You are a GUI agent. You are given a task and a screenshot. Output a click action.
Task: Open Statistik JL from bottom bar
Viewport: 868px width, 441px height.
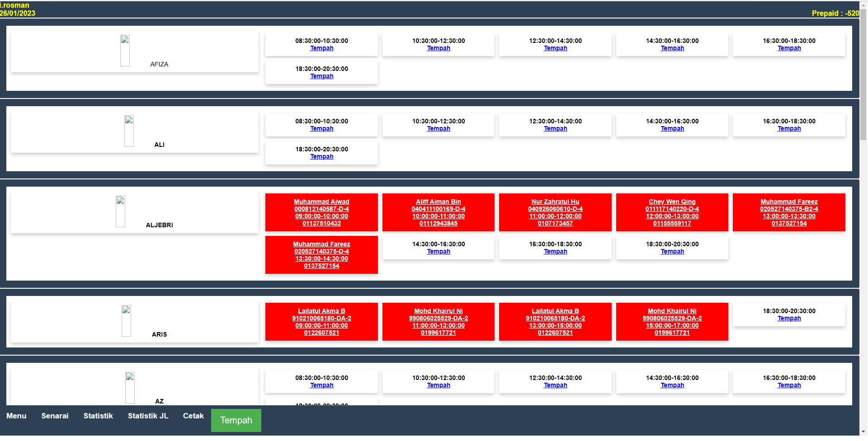tap(148, 416)
